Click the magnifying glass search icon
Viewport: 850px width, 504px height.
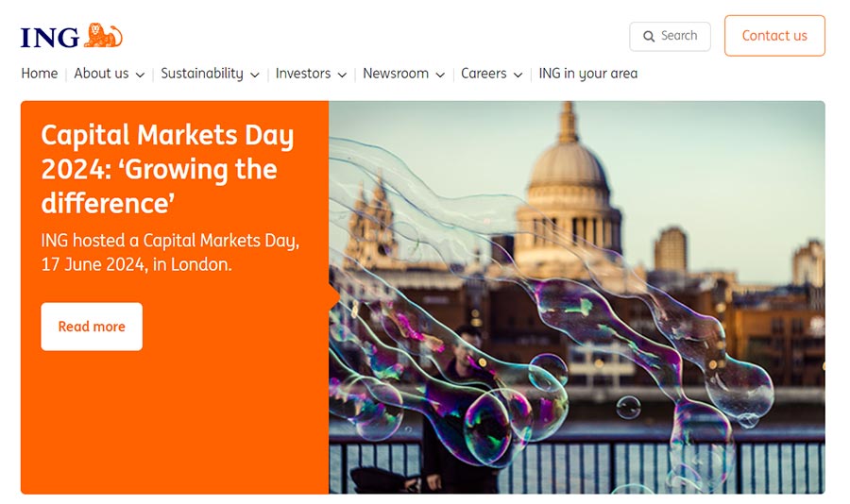point(649,37)
